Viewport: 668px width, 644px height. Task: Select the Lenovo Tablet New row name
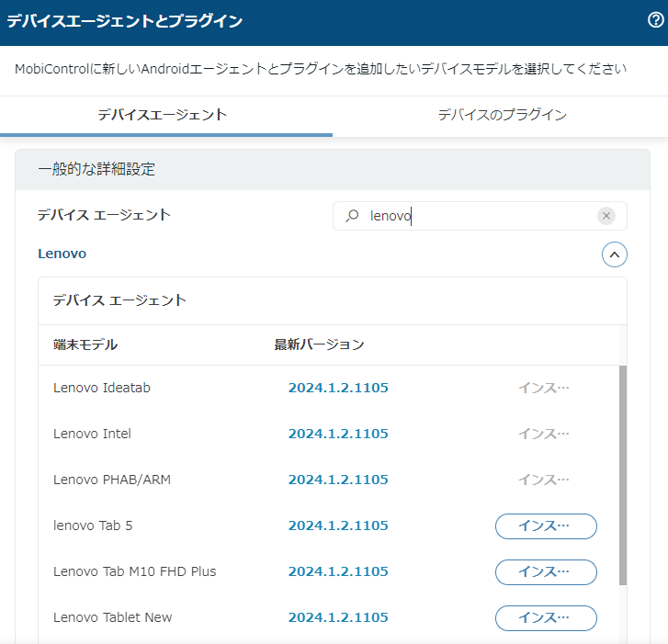(112, 617)
